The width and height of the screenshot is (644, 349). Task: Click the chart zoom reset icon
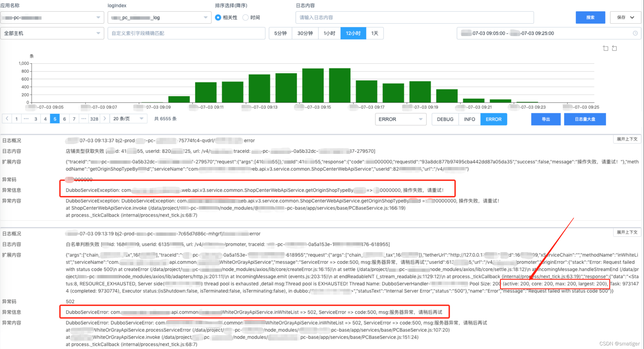(x=614, y=48)
